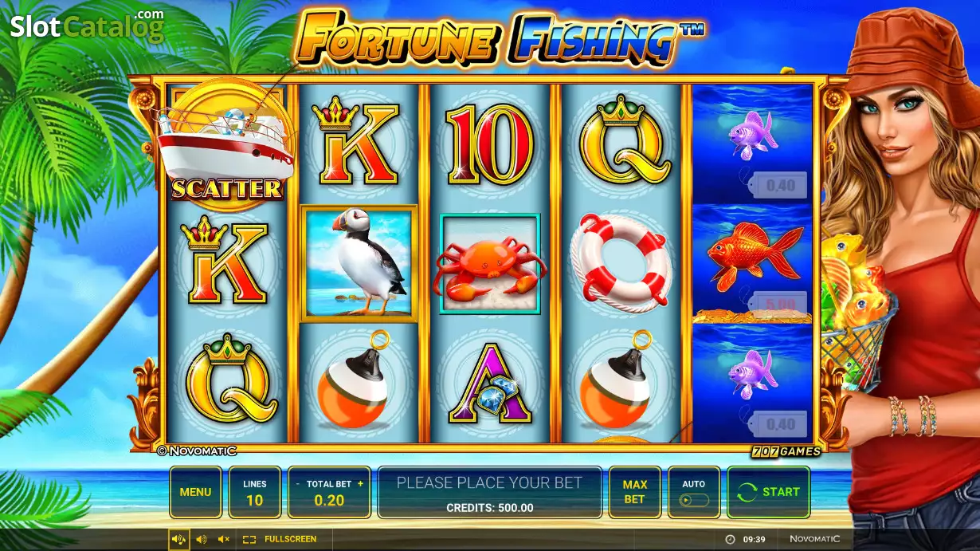Open the LINES 10 selector
The image size is (980, 551).
255,492
